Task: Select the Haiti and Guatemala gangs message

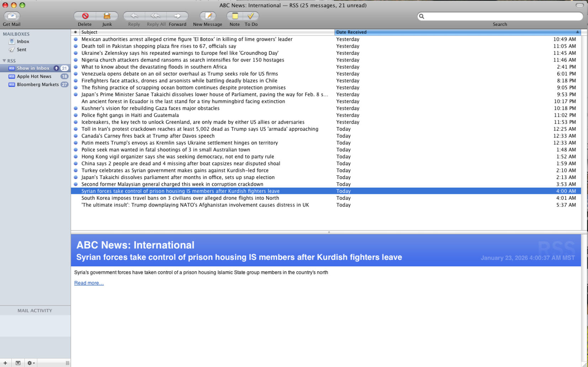Action: pyautogui.click(x=326, y=115)
